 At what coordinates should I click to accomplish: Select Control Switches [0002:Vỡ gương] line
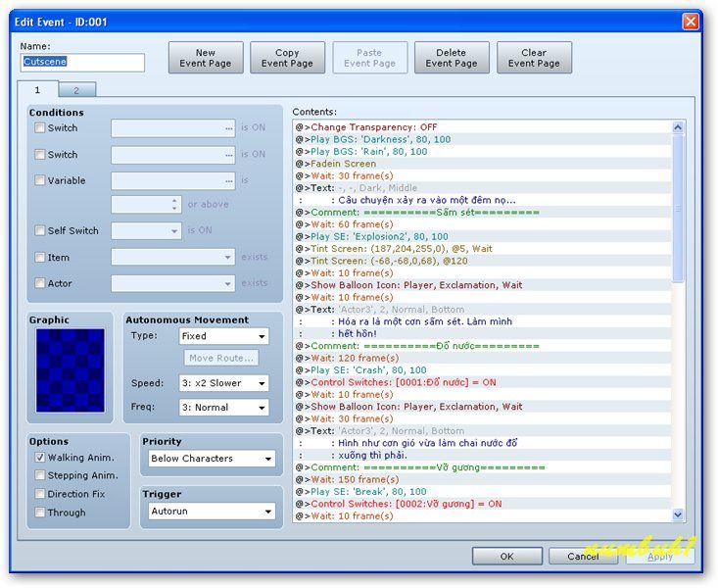pyautogui.click(x=483, y=504)
